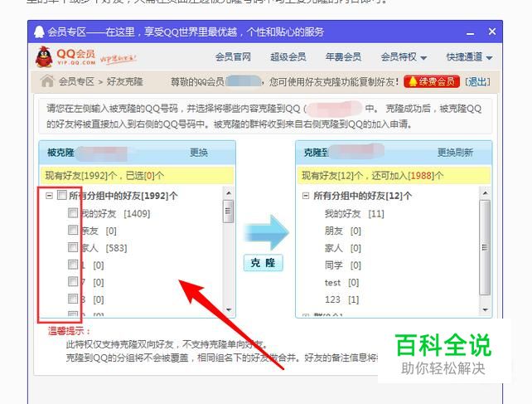This screenshot has height=404, width=532.
Task: Open 年费会员 in the navigation
Action: 343,57
